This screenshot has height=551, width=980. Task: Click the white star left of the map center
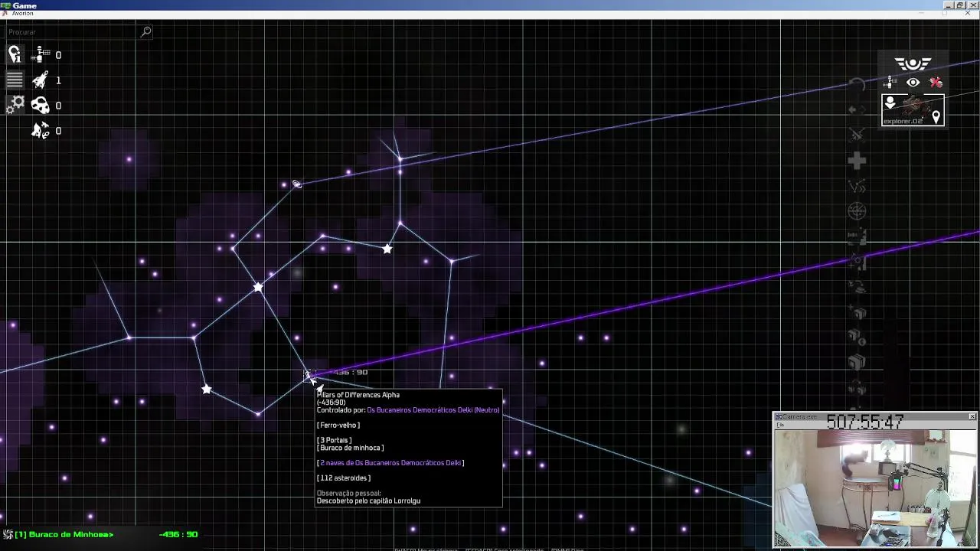258,287
